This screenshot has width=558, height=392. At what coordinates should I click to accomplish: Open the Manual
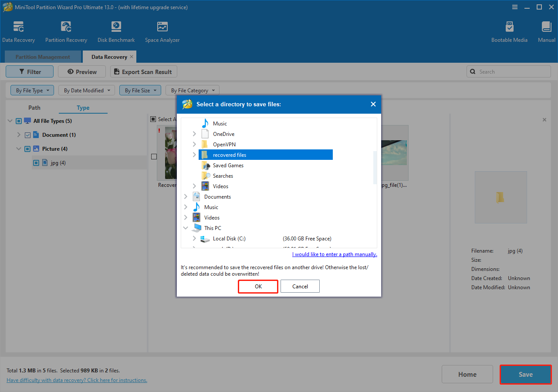click(546, 30)
